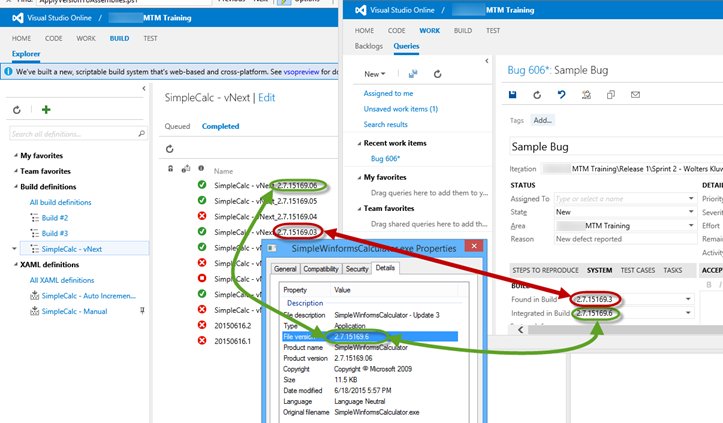Click the red failed status icon for 20150616.1

pos(202,341)
